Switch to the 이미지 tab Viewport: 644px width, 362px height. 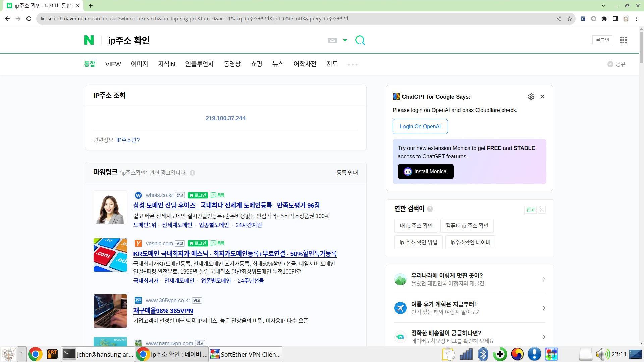[140, 64]
